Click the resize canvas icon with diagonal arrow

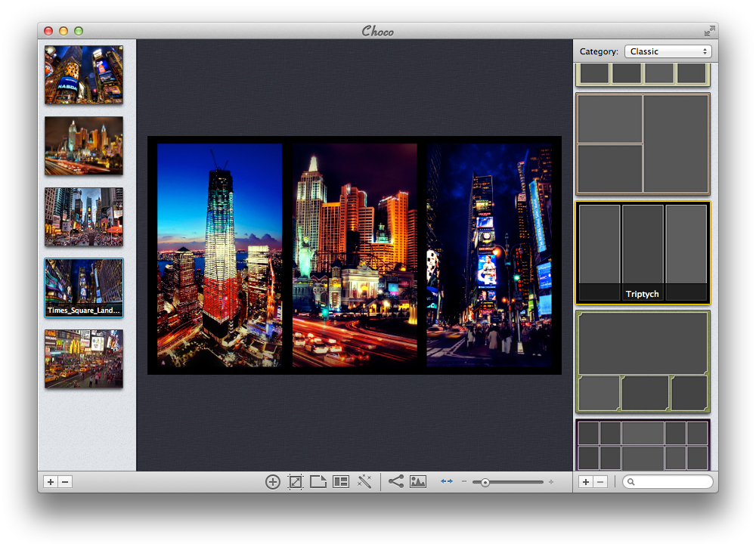point(296,482)
